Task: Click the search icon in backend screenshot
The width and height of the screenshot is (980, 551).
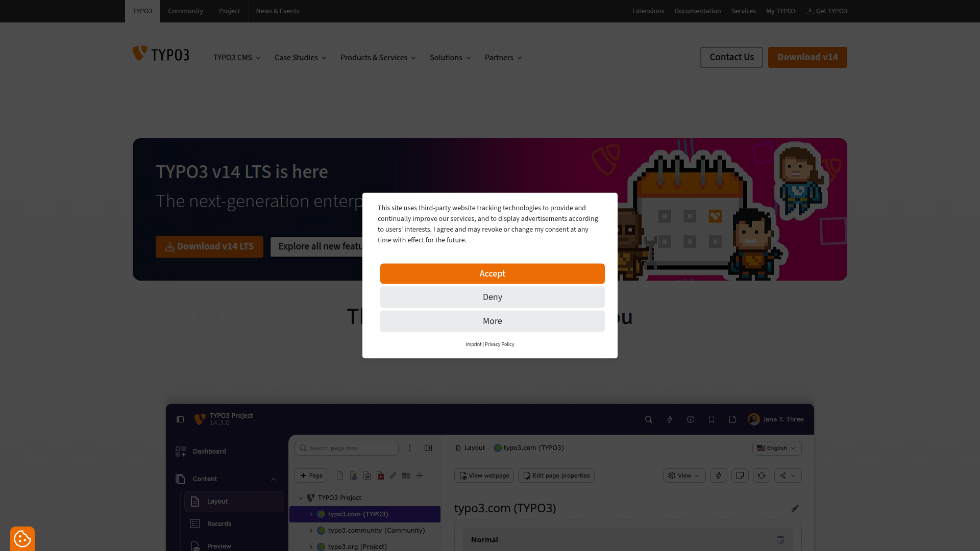Action: pos(649,419)
